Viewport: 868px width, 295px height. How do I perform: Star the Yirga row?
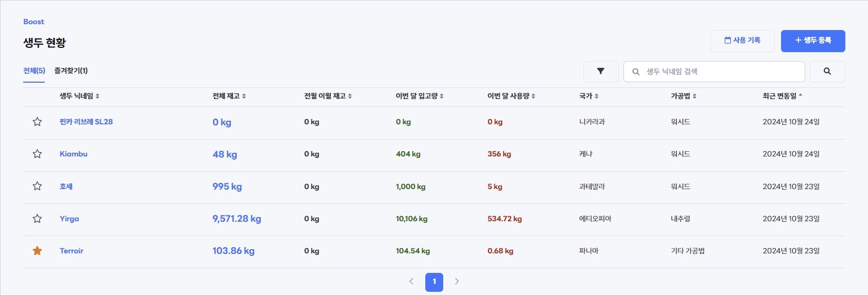(x=37, y=219)
